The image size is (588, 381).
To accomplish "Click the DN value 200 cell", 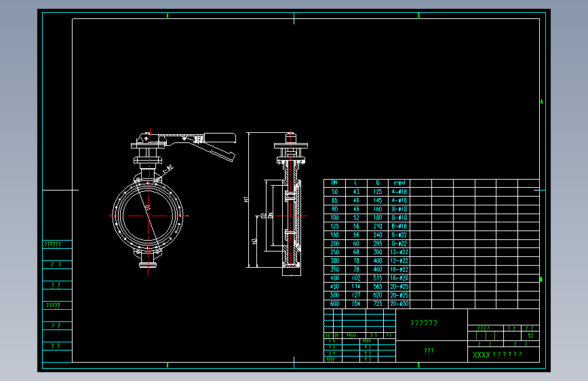I will point(334,243).
